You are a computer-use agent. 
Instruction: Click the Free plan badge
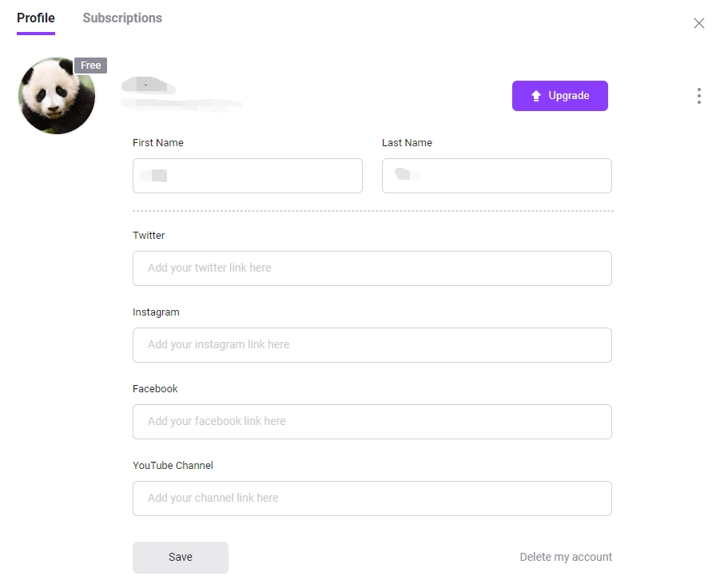point(91,66)
